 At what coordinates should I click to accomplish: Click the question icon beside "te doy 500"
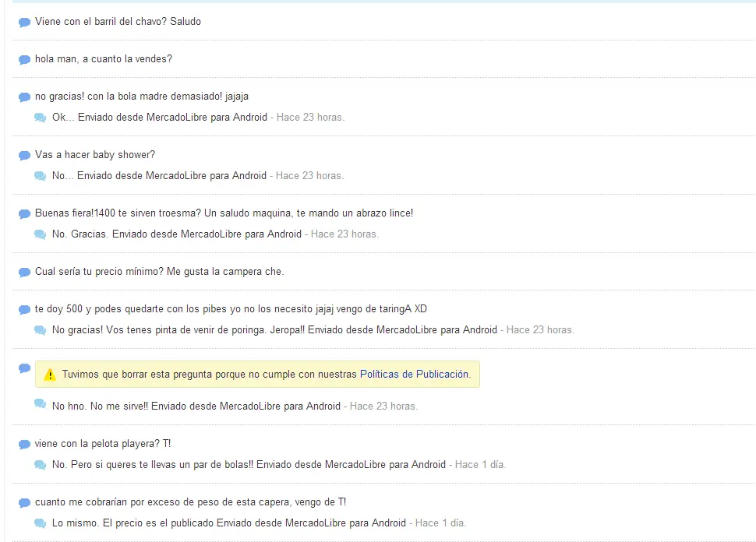tap(24, 310)
